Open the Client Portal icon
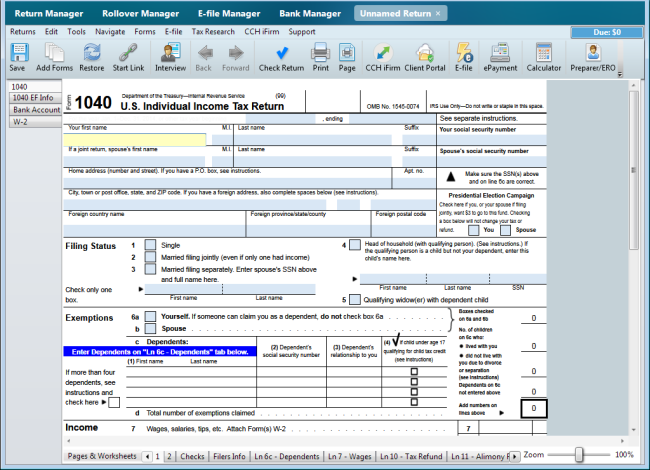650x470 pixels. coord(425,57)
